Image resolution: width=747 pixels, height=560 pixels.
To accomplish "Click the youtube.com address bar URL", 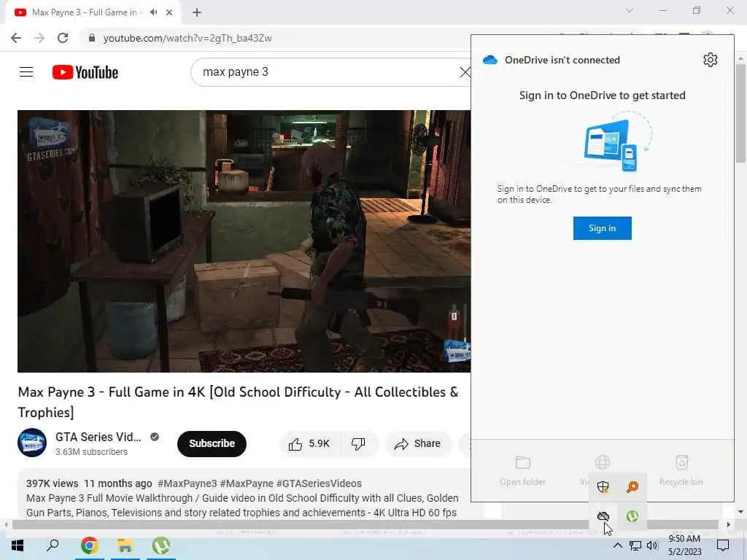I will [x=187, y=38].
